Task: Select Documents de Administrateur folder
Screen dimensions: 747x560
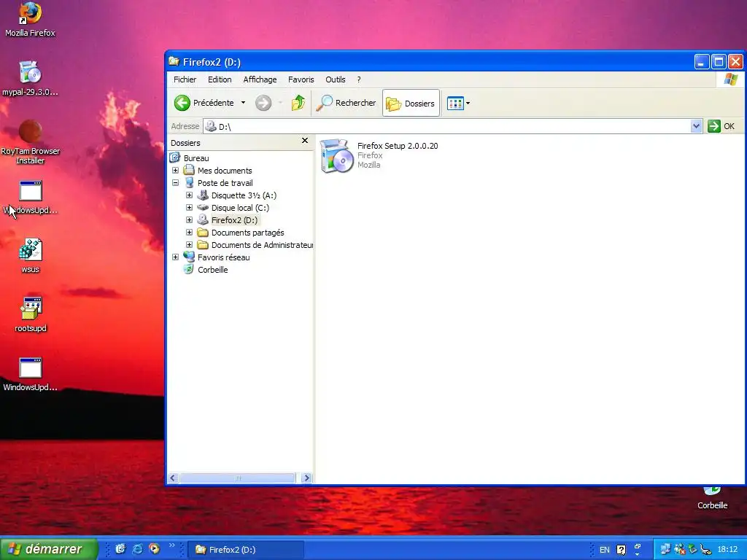Action: (x=262, y=245)
